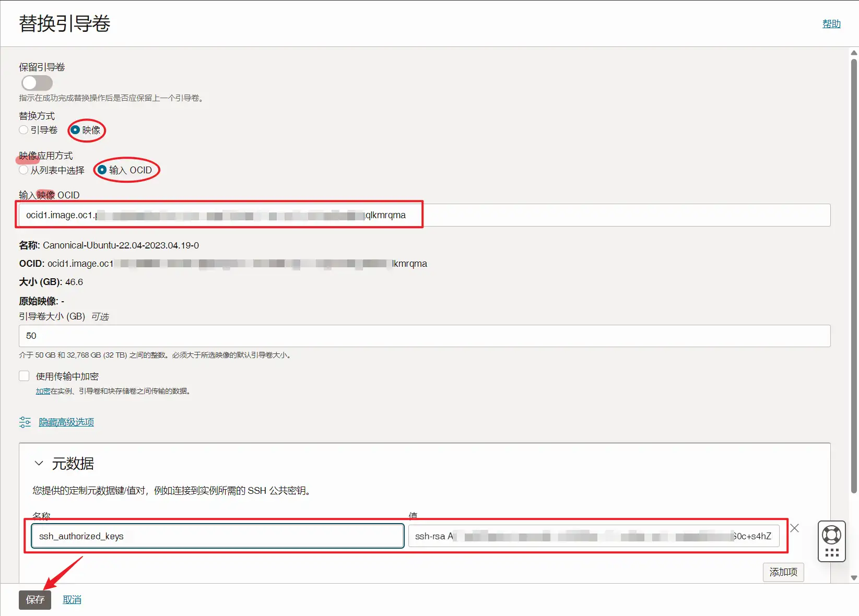Screen dimensions: 859x616
Task: Click the grid dots below lifebuoy
Action: tap(831, 553)
